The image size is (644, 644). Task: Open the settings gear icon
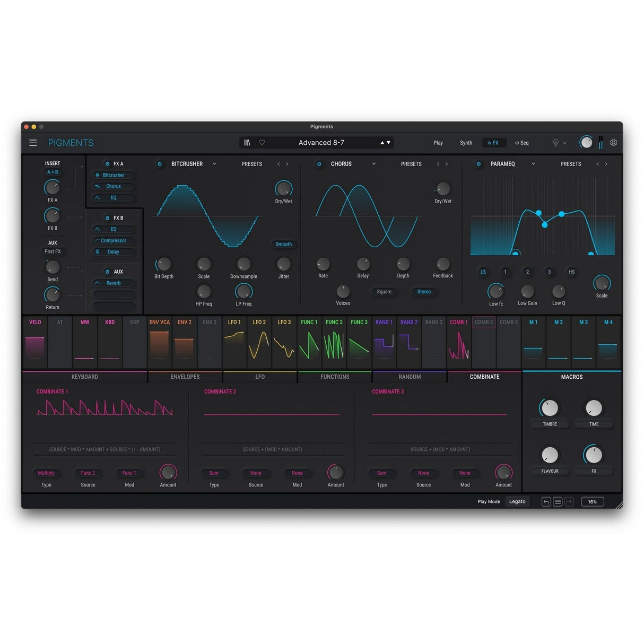[613, 143]
